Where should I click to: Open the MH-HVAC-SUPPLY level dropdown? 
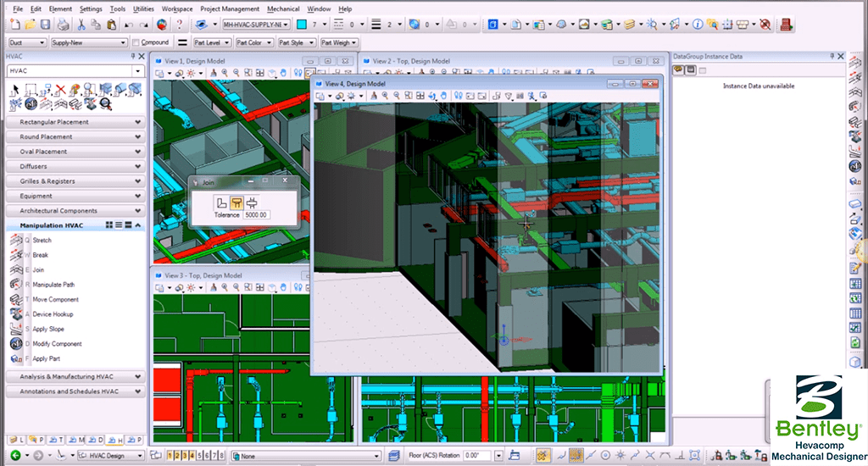[256, 25]
